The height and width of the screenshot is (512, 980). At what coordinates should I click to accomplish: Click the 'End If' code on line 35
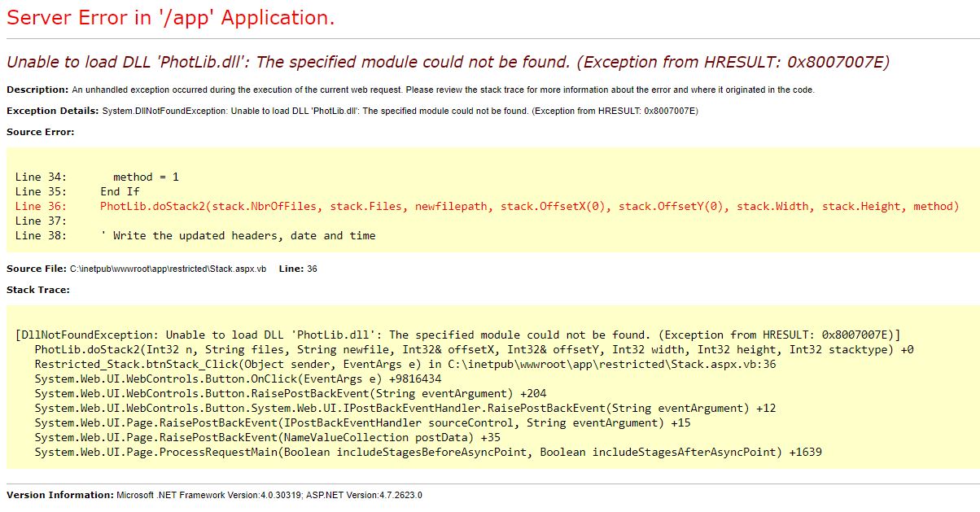pos(120,191)
